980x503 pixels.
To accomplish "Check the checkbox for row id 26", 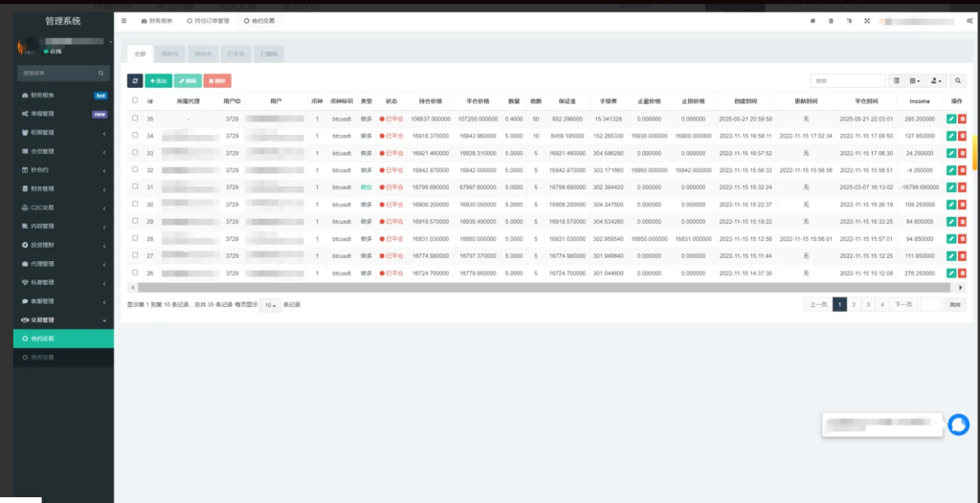I will coord(135,273).
